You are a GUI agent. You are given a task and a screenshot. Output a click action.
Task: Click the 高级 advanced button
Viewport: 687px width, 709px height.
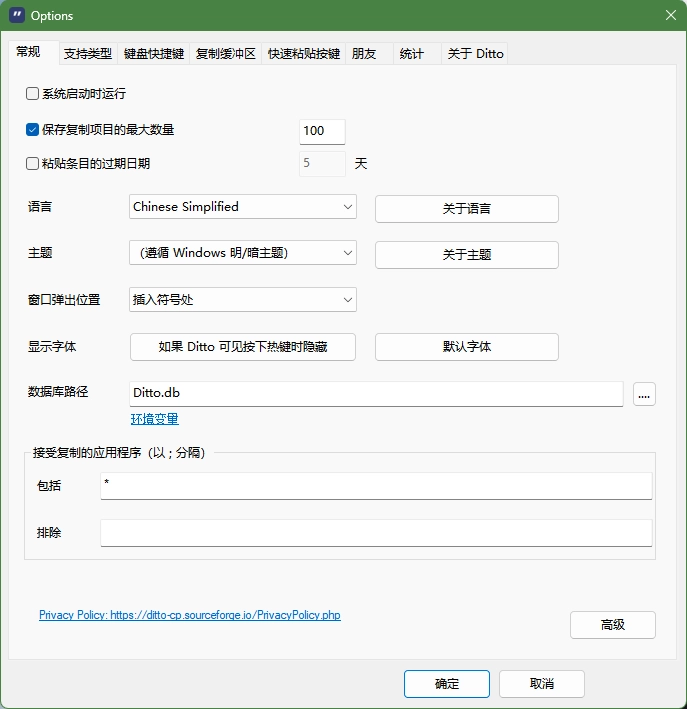(x=612, y=625)
